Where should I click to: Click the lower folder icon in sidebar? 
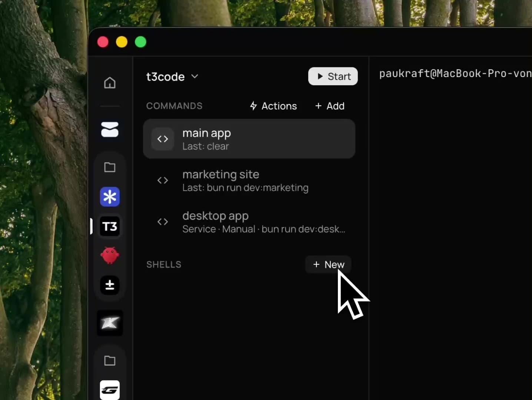click(x=110, y=361)
